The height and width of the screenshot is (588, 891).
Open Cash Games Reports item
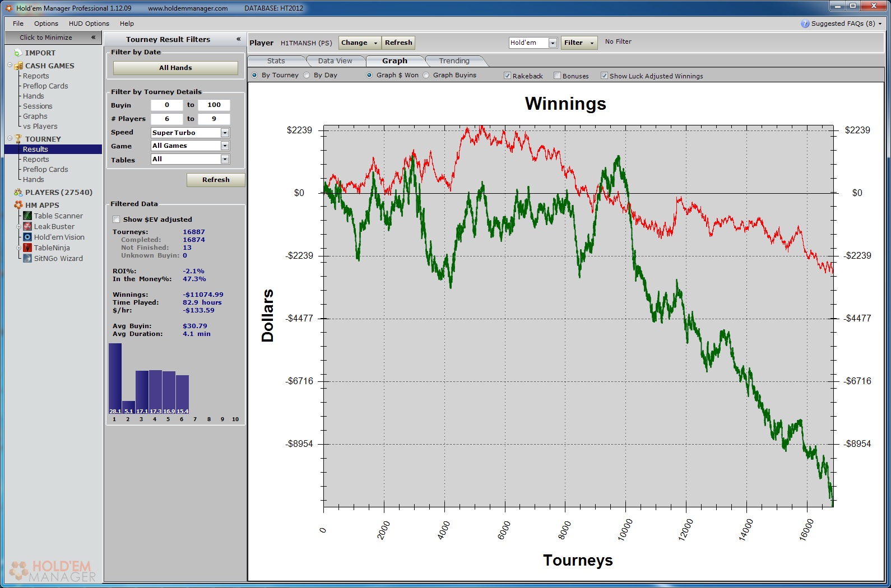(x=36, y=76)
